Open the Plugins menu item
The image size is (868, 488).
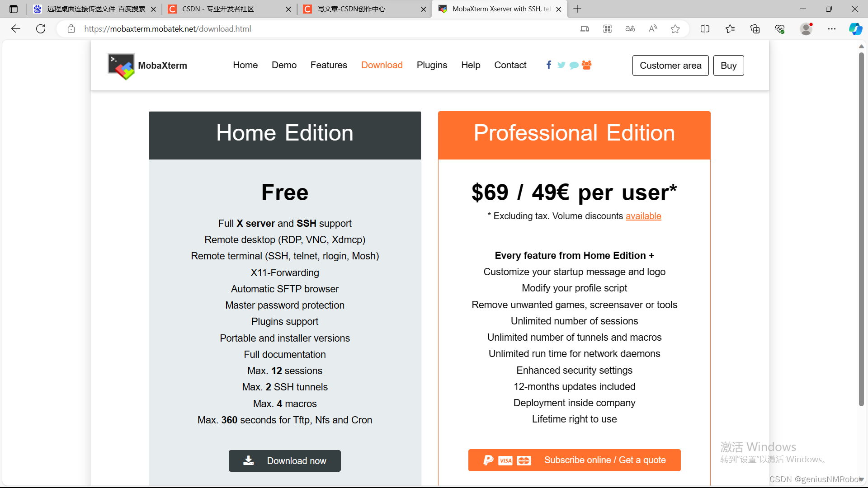432,65
